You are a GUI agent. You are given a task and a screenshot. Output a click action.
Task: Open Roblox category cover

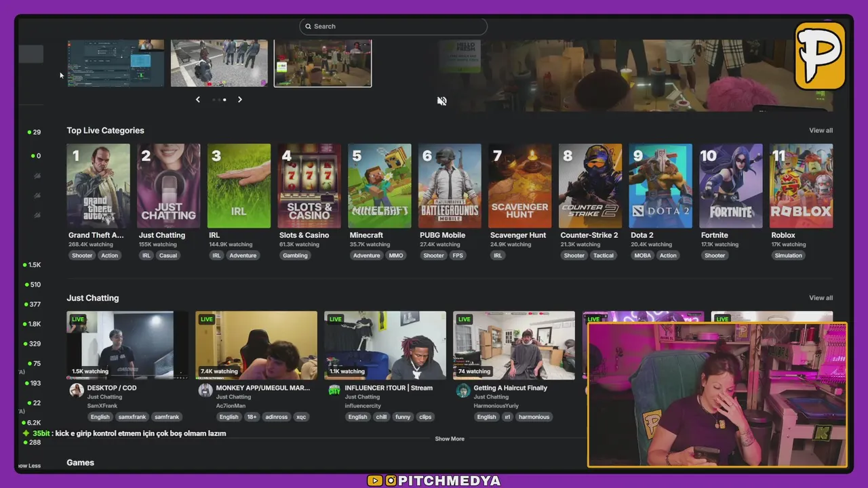tap(801, 186)
